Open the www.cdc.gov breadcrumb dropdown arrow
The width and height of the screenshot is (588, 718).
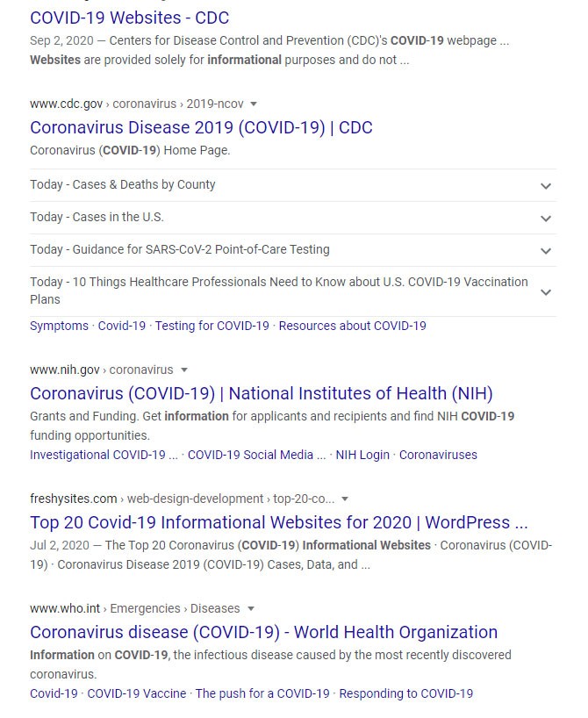pyautogui.click(x=253, y=104)
